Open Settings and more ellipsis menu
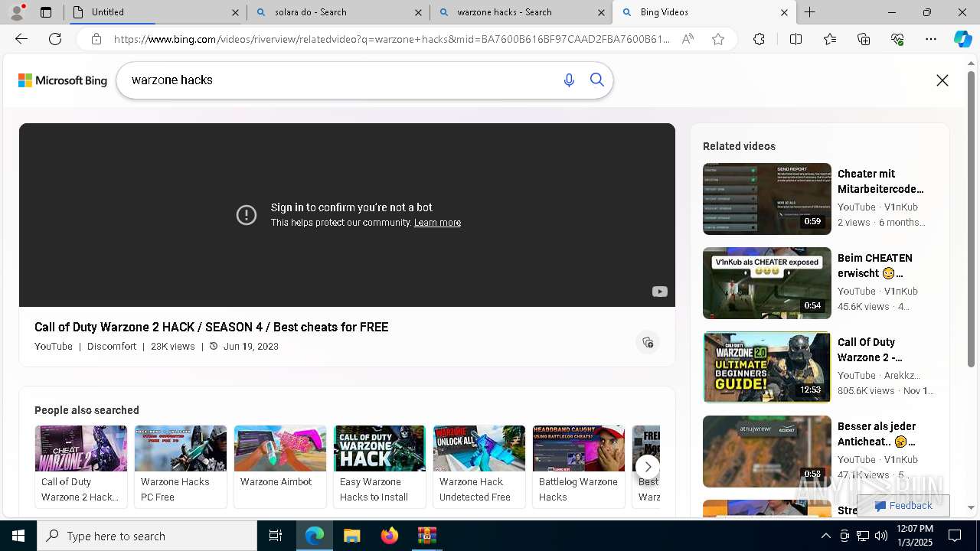The width and height of the screenshot is (980, 551). [x=931, y=39]
